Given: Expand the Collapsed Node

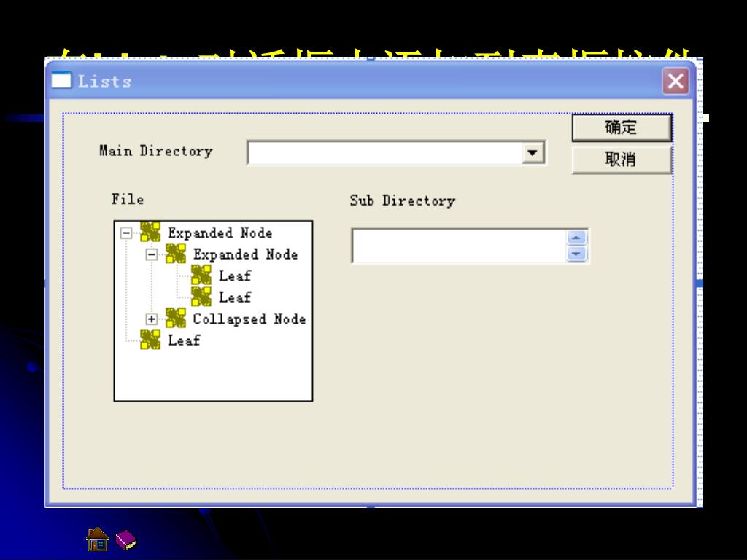Looking at the screenshot, I should pos(151,319).
